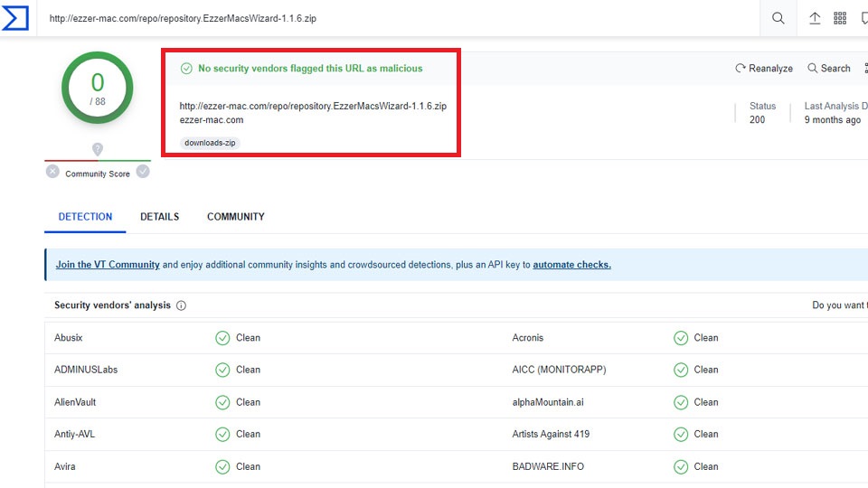Click the search magnifier icon in top bar
The height and width of the screenshot is (488, 868).
pos(778,18)
